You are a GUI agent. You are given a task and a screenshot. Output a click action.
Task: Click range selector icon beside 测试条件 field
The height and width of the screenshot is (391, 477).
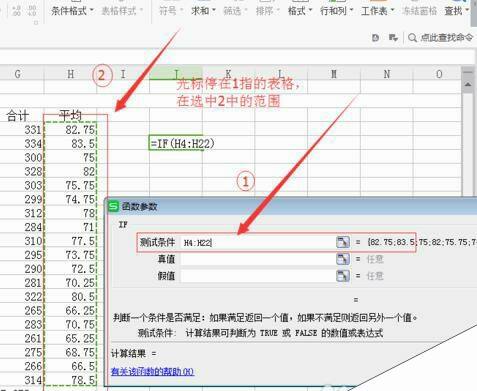[x=343, y=242]
